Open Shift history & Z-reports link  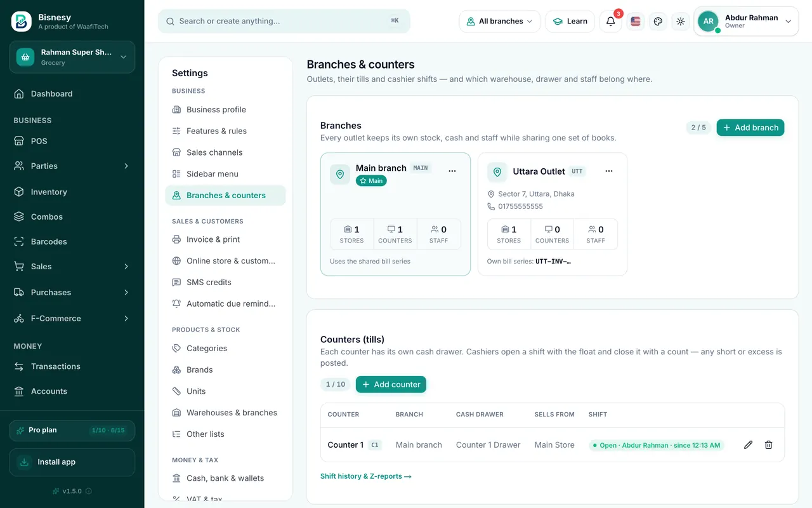pos(366,476)
